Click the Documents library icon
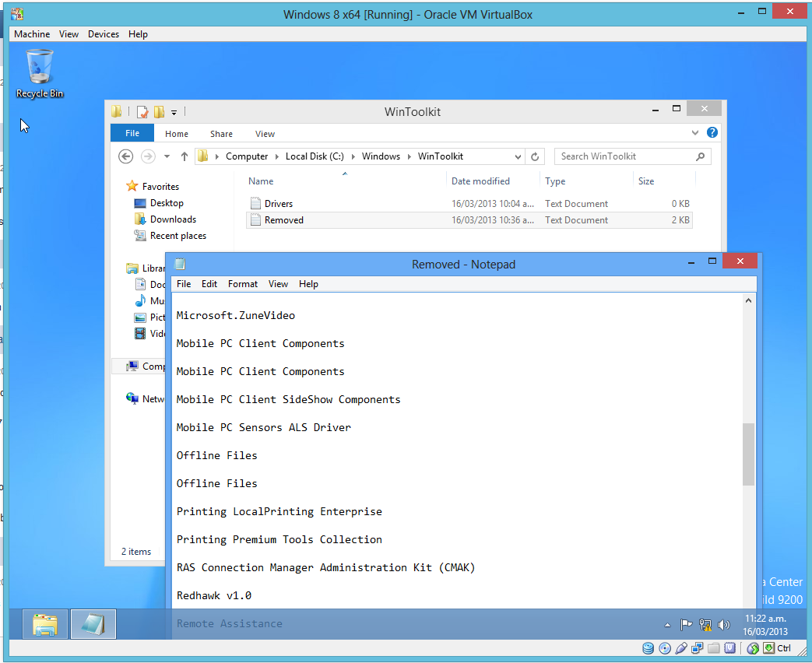This screenshot has height=663, width=812. [140, 284]
